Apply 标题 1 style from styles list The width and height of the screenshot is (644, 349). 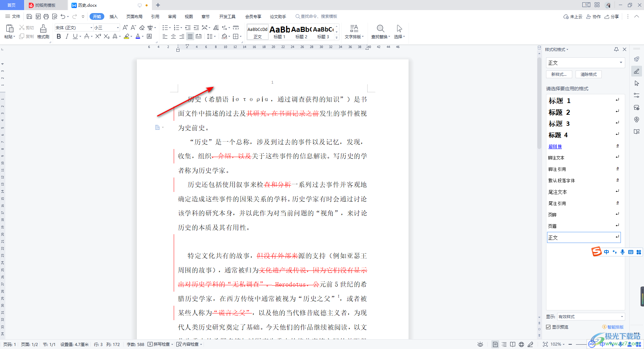(584, 101)
